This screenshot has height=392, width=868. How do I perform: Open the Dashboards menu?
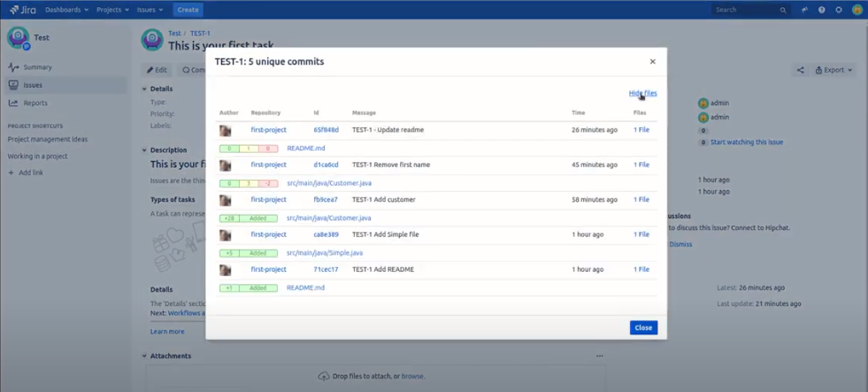(66, 10)
